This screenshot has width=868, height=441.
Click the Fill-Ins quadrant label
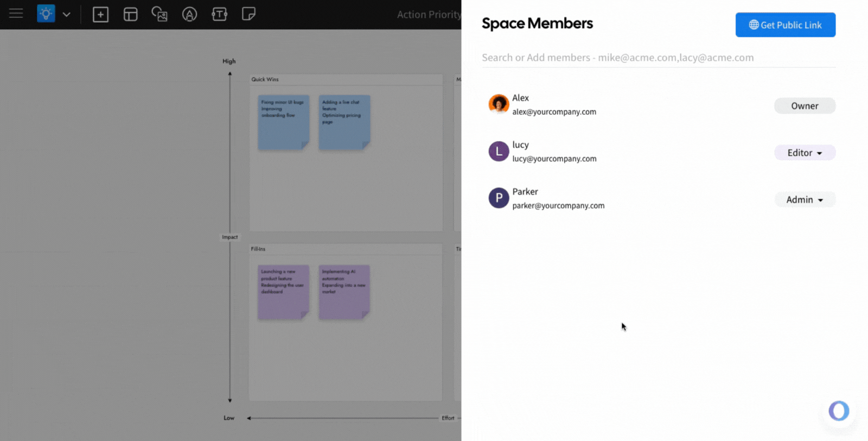(258, 249)
